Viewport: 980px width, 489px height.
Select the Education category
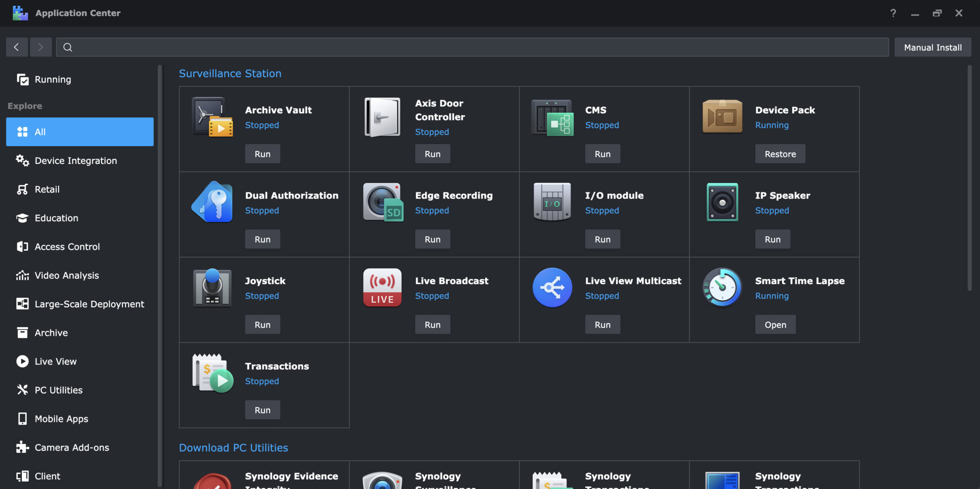tap(80, 218)
